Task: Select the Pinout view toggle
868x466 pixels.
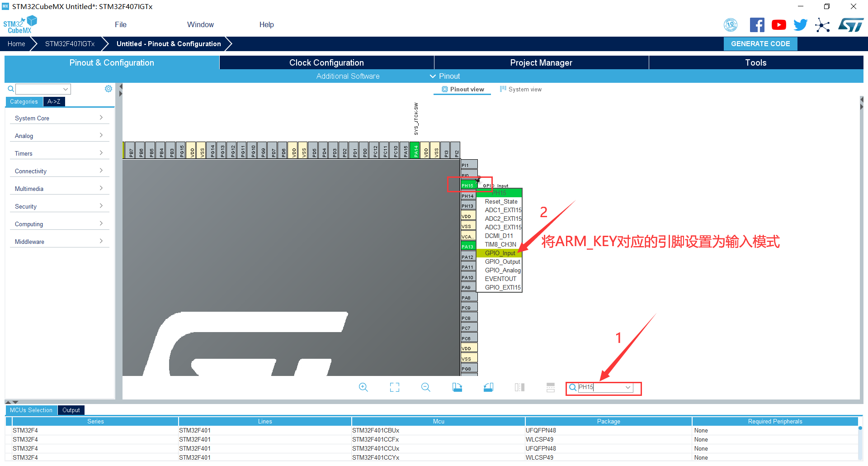Action: pos(462,89)
